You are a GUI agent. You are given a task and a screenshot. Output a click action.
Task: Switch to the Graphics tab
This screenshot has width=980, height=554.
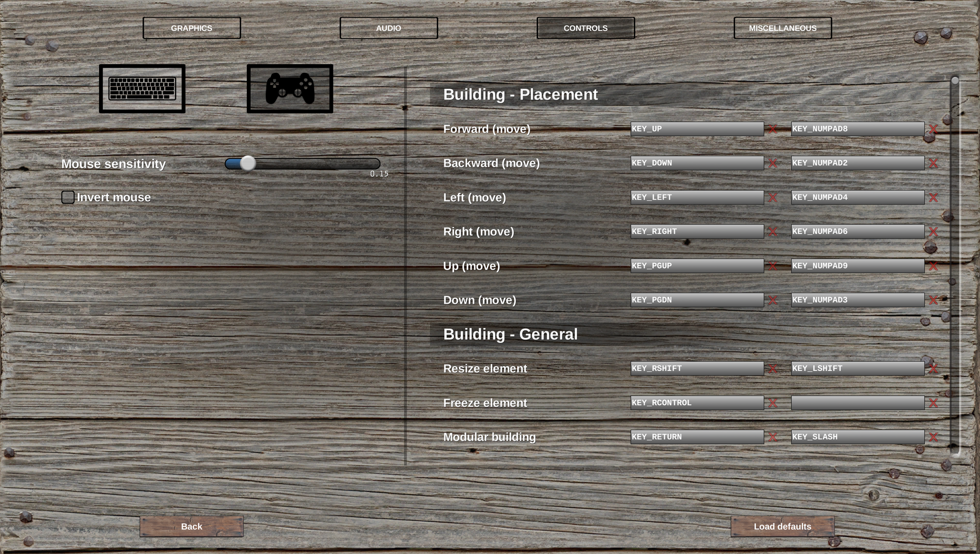coord(191,28)
